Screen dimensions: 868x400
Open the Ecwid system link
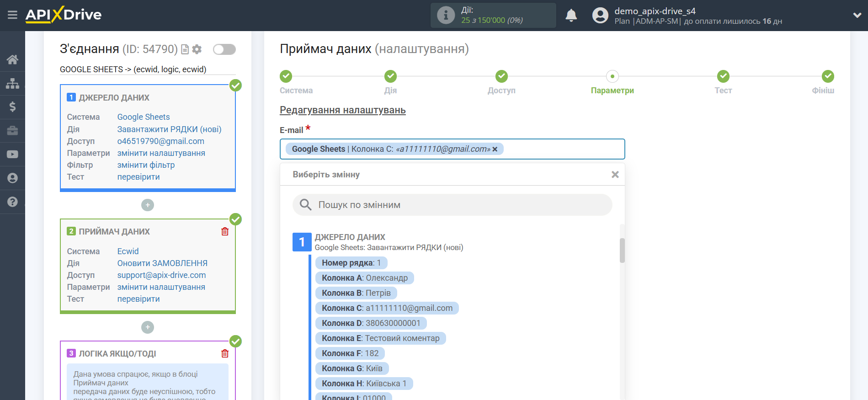click(128, 251)
